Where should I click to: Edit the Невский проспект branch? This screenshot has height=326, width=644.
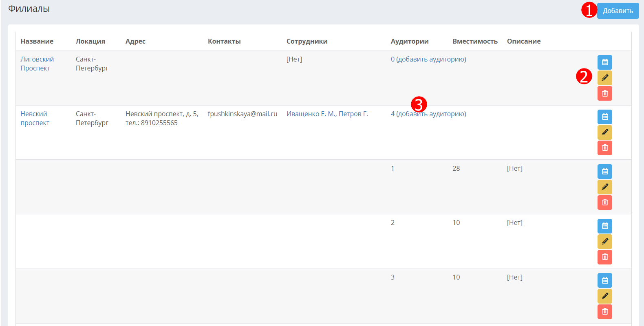[x=605, y=132]
